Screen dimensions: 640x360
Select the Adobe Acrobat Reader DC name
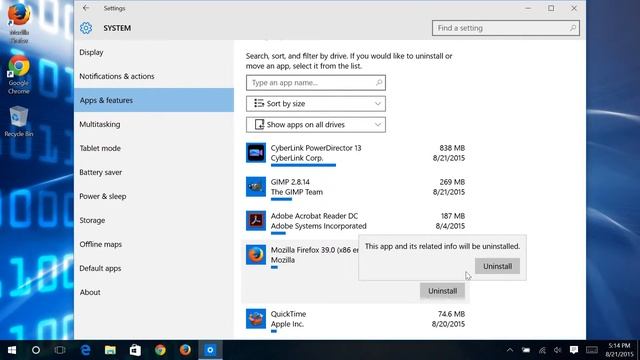[x=314, y=216]
